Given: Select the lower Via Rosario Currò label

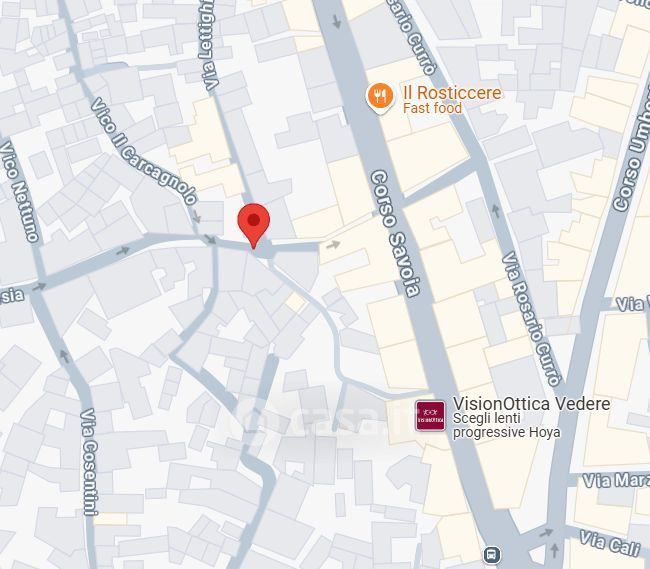Looking at the screenshot, I should point(531,319).
